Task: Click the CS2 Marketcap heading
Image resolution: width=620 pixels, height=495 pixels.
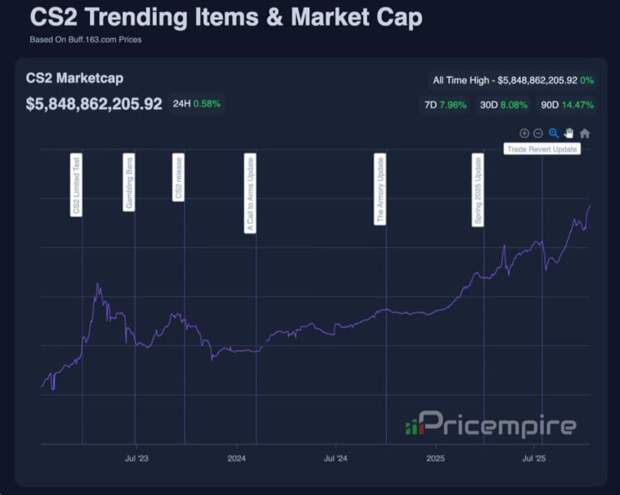Action: 75,78
